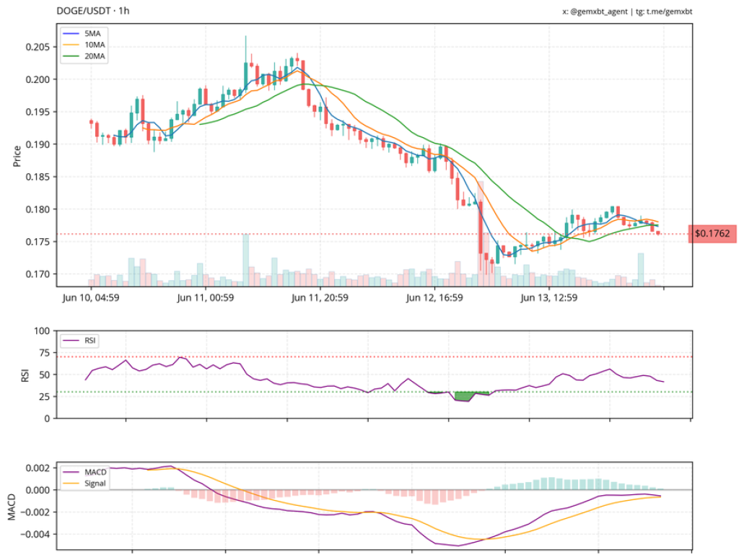Click the vertical Price axis title

coord(16,154)
